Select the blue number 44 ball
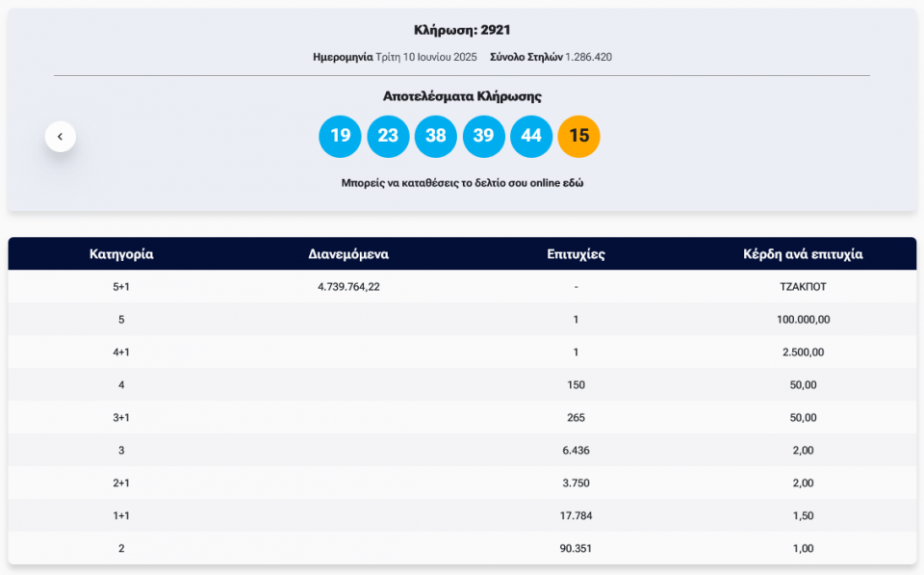Screen dimensions: 924x575 [531, 136]
